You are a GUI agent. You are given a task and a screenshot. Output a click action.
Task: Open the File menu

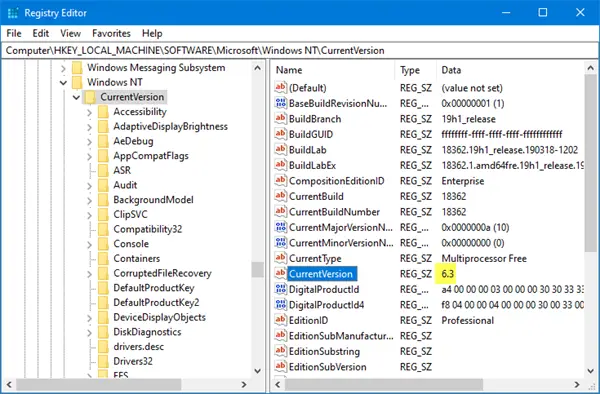(14, 33)
